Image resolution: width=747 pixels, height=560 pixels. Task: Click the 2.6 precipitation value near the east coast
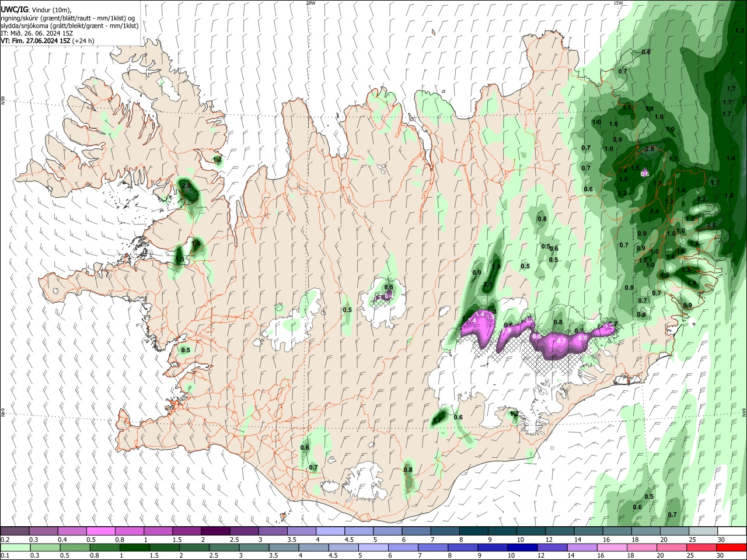click(x=711, y=225)
